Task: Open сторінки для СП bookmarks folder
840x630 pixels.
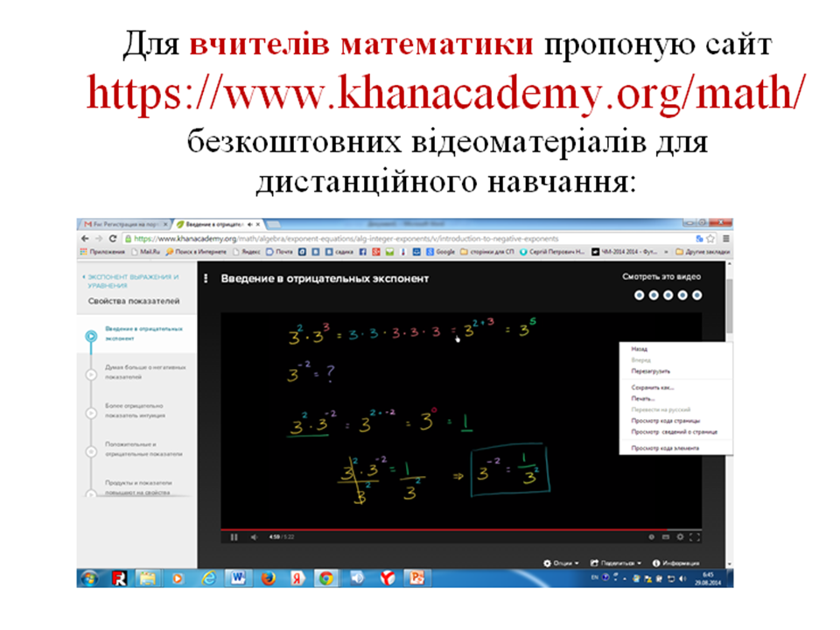Action: pos(487,251)
